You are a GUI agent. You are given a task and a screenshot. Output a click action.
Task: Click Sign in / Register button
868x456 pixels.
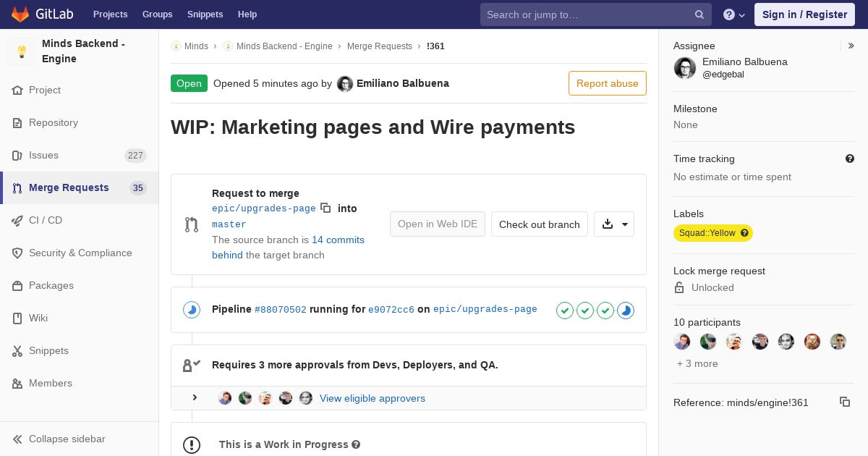pyautogui.click(x=804, y=14)
